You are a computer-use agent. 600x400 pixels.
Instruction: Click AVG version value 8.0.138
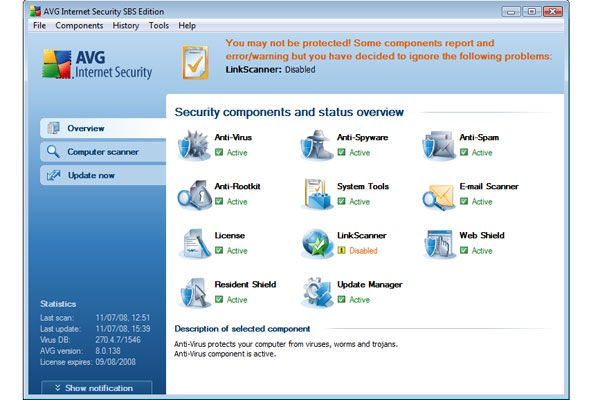(x=108, y=351)
